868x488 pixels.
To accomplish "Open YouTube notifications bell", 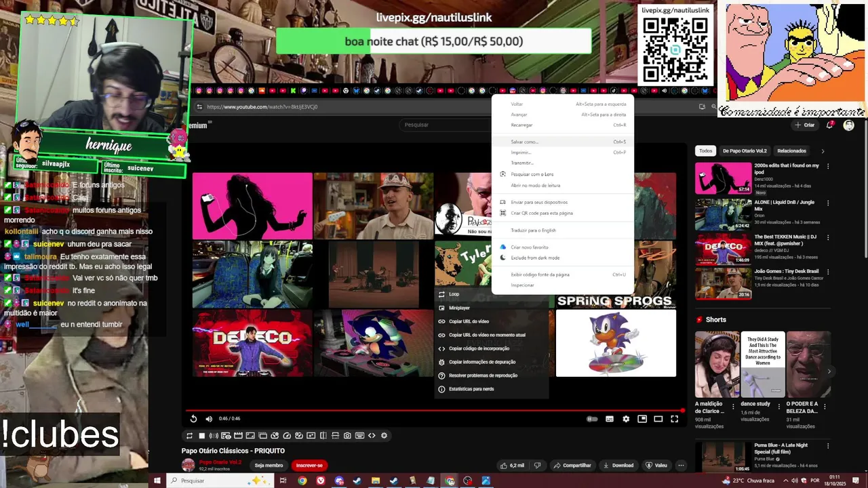I will click(830, 125).
